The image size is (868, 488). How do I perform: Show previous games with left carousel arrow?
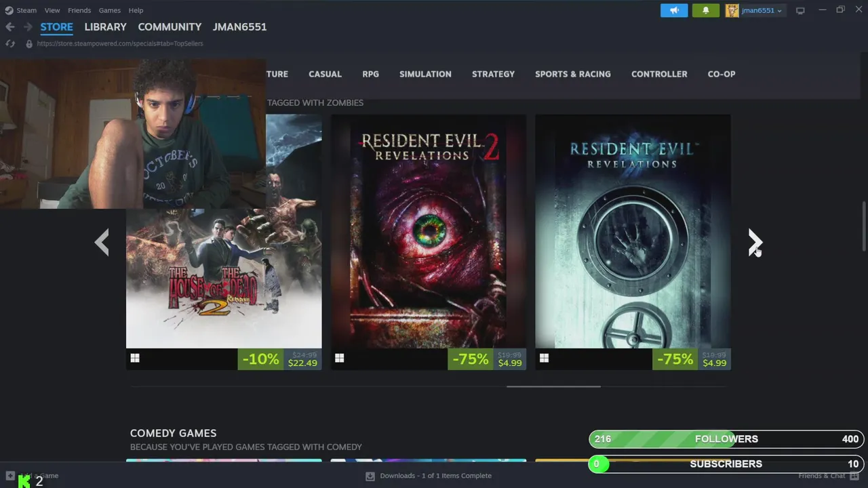102,242
